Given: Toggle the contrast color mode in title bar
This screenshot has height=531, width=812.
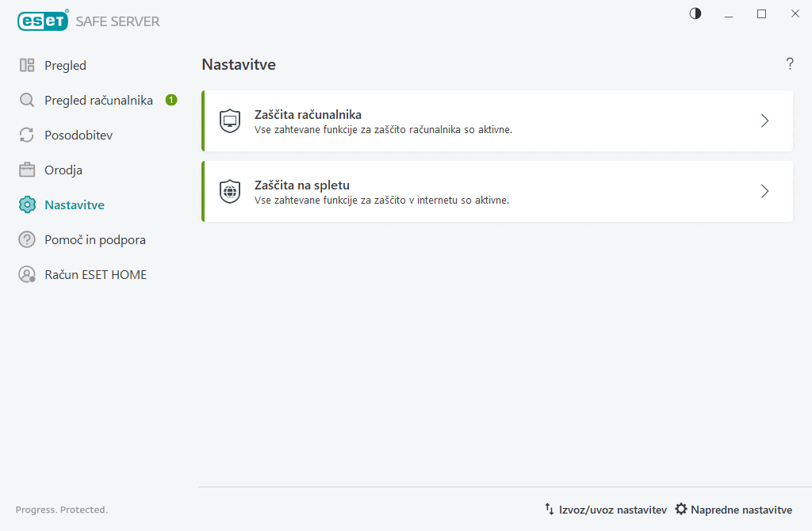Looking at the screenshot, I should click(695, 13).
